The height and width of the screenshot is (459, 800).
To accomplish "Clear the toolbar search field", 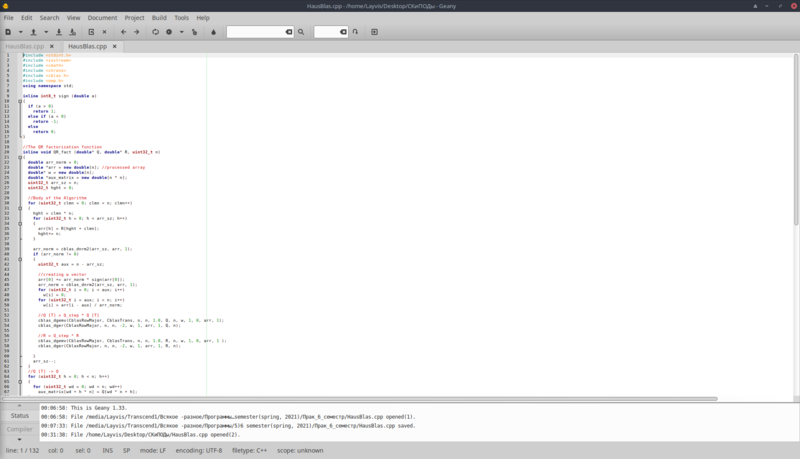I will (289, 32).
